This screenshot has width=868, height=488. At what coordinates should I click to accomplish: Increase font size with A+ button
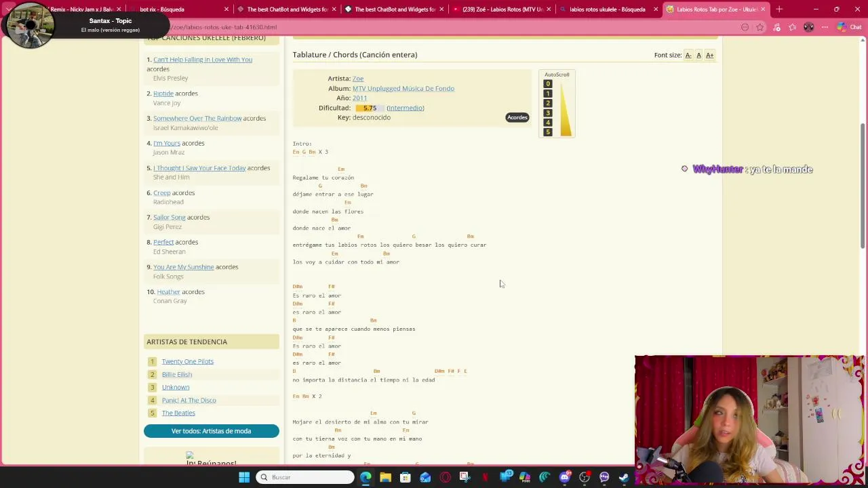point(709,55)
